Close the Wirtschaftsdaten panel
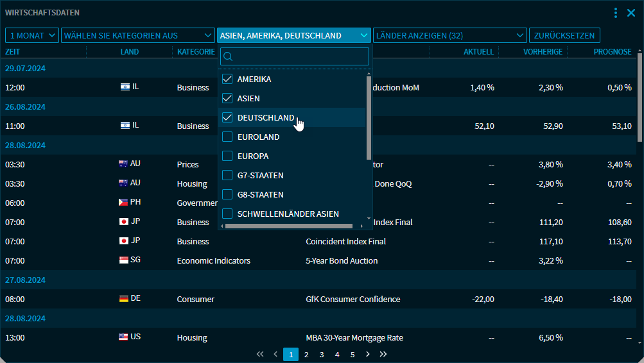Screen dimensions: 644x363 coord(631,13)
